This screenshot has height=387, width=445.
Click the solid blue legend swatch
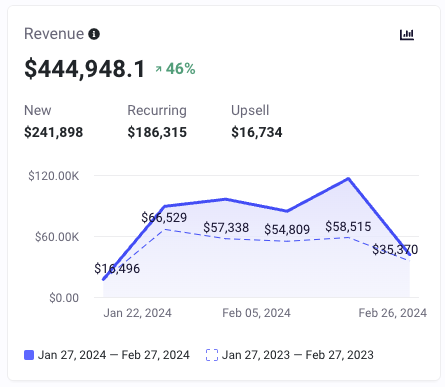coord(29,355)
